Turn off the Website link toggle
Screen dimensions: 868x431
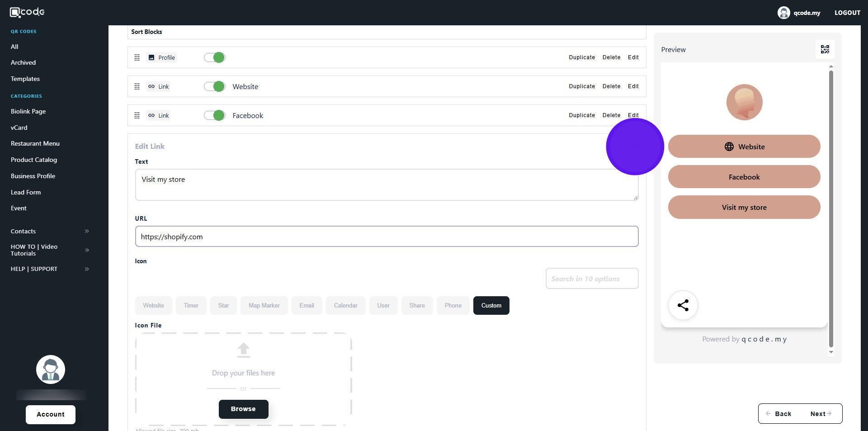coord(214,86)
